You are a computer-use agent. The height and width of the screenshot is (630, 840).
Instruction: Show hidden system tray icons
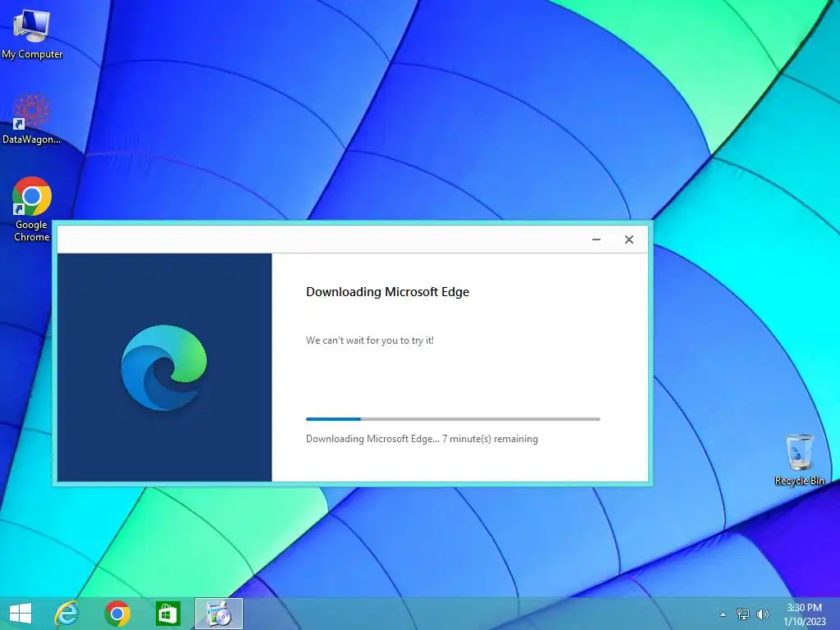coord(724,614)
